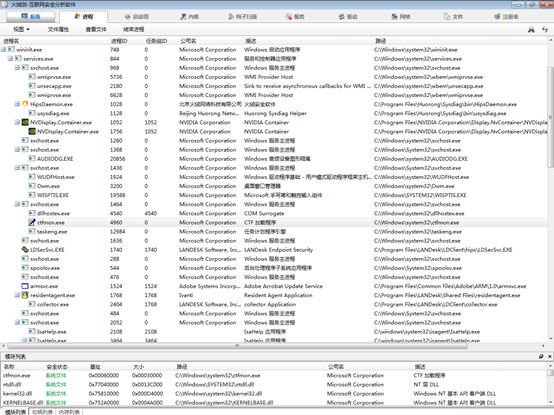
Task: Click the 查看文件 toolbar button
Action: click(96, 29)
